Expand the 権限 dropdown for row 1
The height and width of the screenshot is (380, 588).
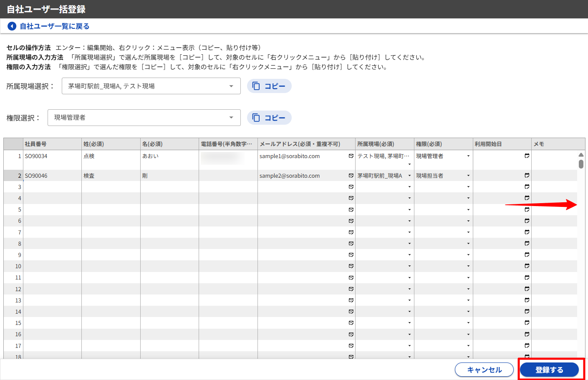[x=468, y=156]
